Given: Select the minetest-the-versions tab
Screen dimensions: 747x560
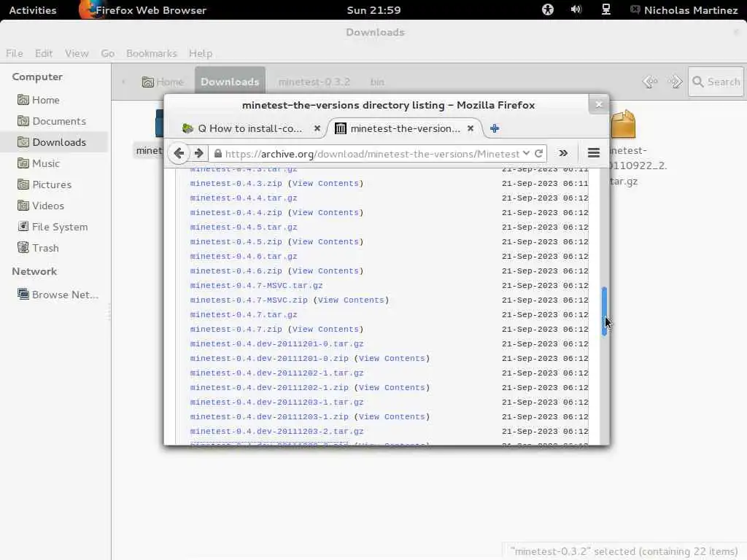Looking at the screenshot, I should pyautogui.click(x=404, y=128).
